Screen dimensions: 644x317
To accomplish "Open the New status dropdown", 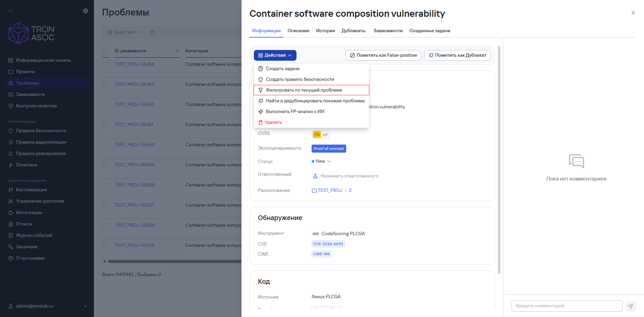I will click(321, 161).
